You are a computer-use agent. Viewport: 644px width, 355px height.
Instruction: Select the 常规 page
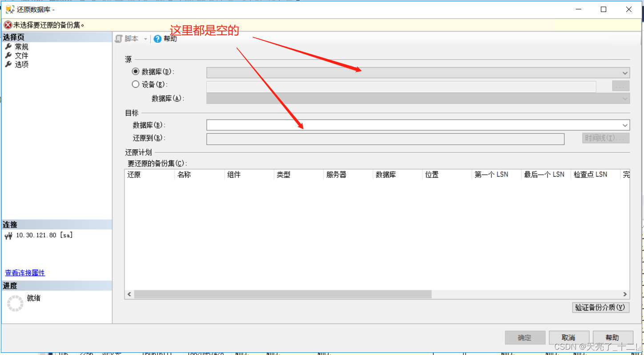21,47
